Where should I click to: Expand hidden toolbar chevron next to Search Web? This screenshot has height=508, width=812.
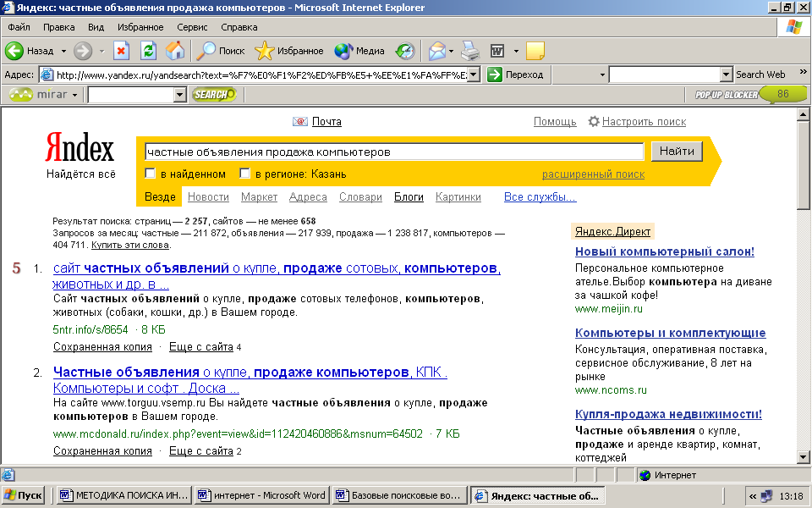pyautogui.click(x=803, y=71)
